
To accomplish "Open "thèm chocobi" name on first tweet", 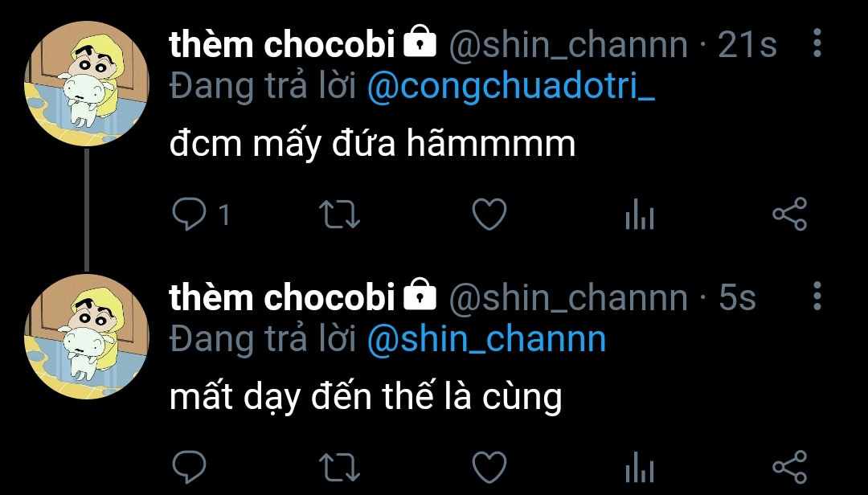I will 282,45.
